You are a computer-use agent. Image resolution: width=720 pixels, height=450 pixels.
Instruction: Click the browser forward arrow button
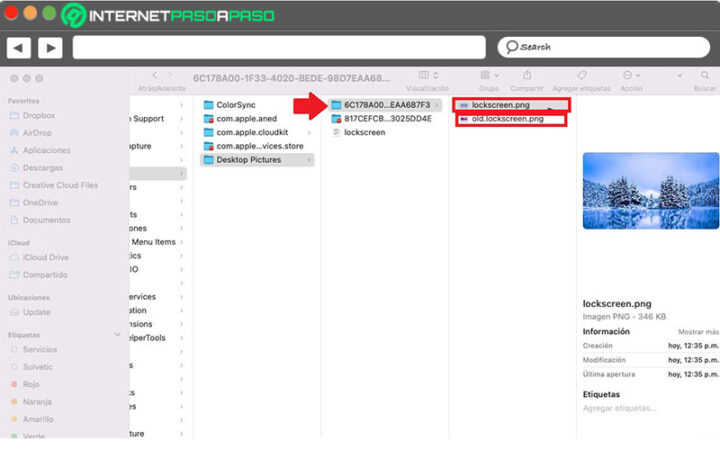(50, 47)
